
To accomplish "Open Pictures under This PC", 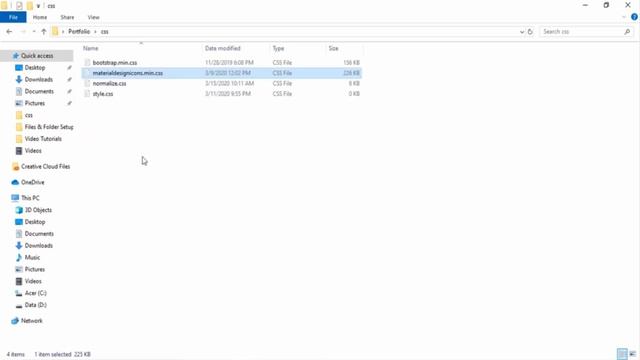I will [x=35, y=269].
